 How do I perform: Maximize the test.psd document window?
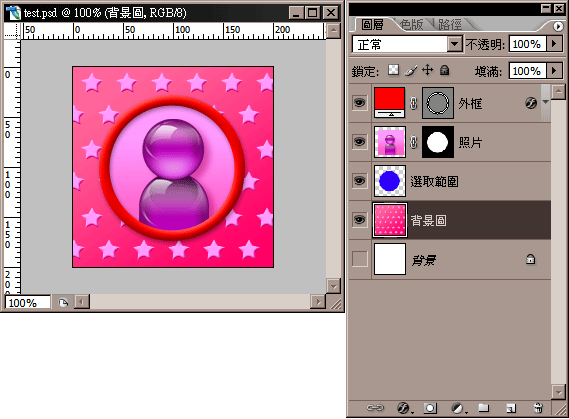click(312, 13)
